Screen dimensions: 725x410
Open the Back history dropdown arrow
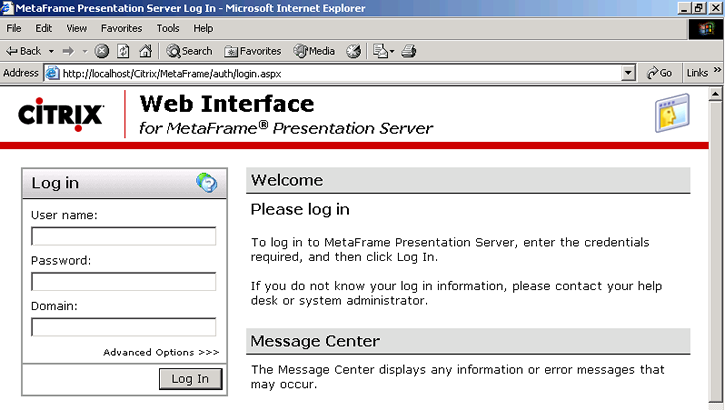pyautogui.click(x=51, y=51)
